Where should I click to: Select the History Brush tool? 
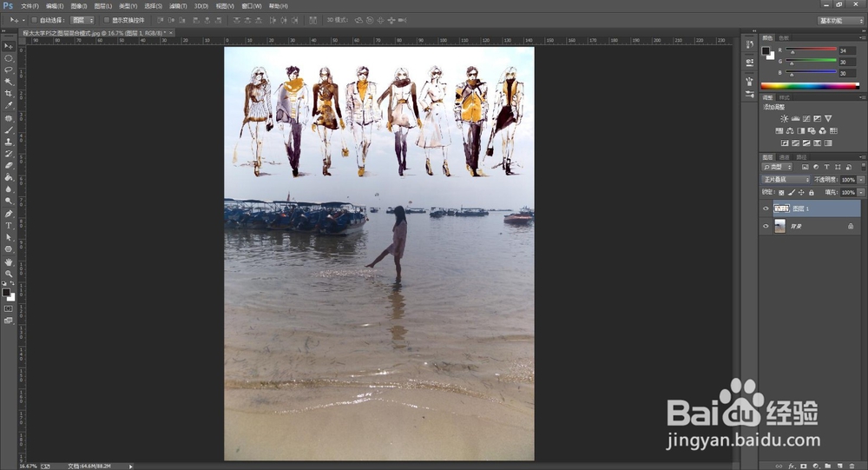[x=9, y=154]
